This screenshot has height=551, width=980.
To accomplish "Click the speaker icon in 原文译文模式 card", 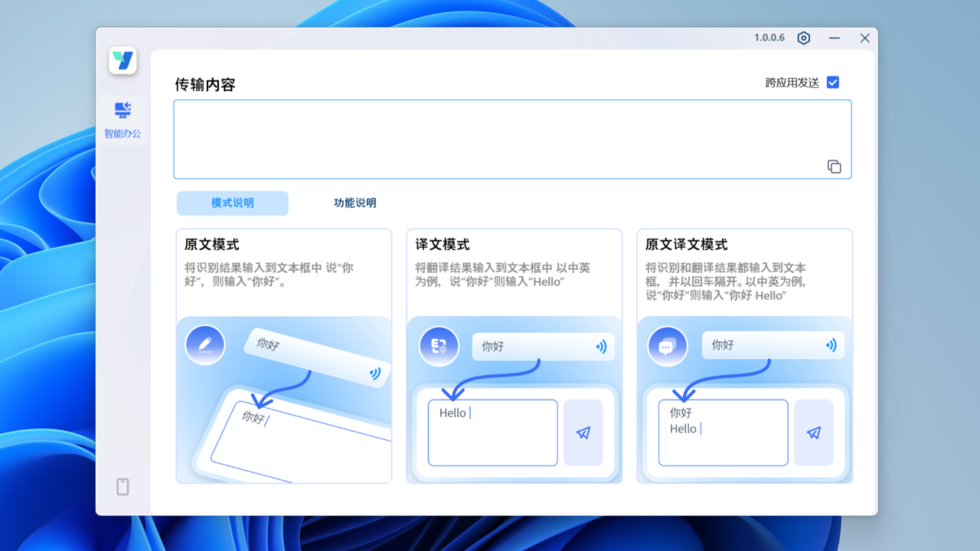I will click(831, 344).
